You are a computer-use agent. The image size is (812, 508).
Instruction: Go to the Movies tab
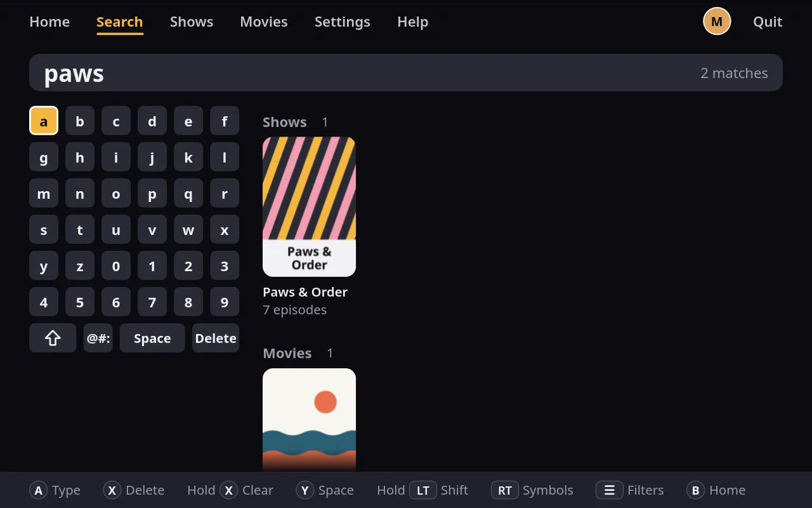tap(264, 22)
